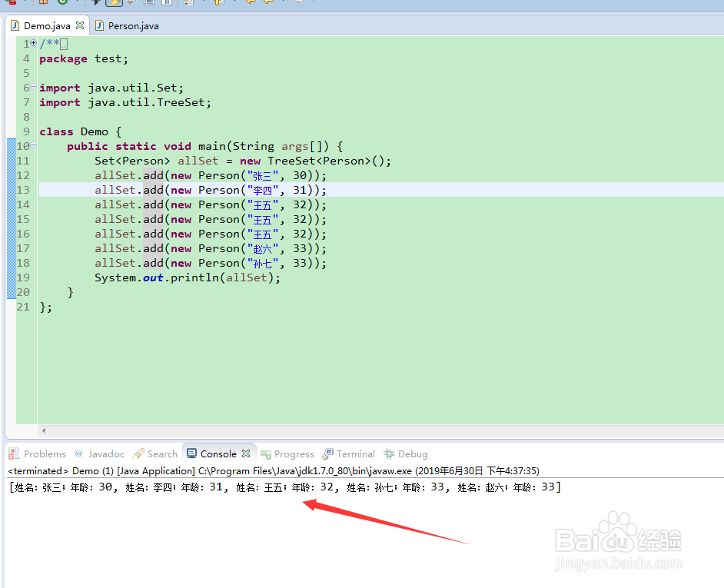Click line 14 adding Person "王五", 32
The image size is (724, 588).
pos(211,204)
